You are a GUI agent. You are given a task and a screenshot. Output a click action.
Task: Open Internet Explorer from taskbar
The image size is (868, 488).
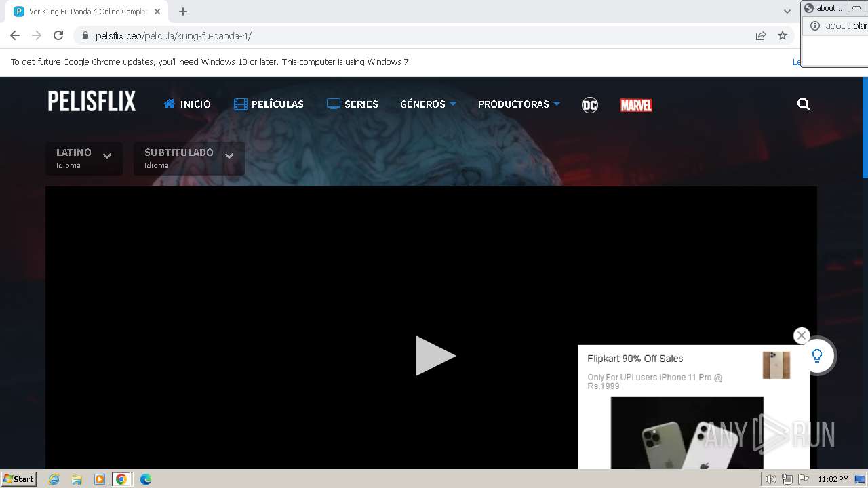coord(54,479)
